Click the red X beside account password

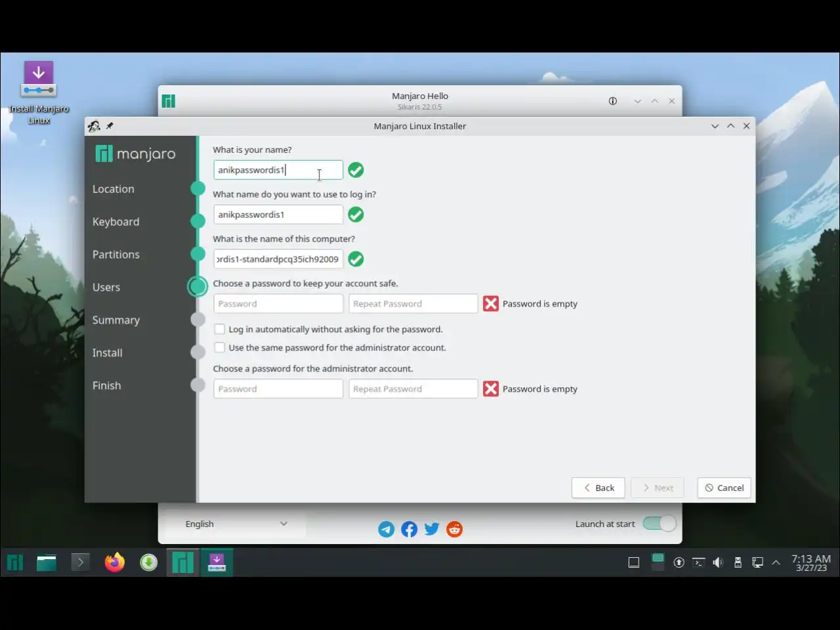(491, 304)
